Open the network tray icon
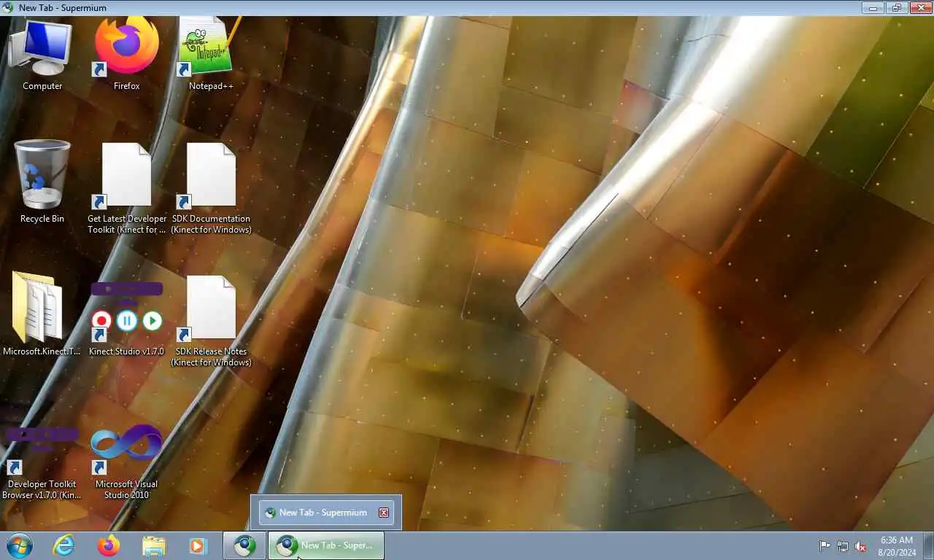This screenshot has height=560, width=934. pyautogui.click(x=843, y=546)
